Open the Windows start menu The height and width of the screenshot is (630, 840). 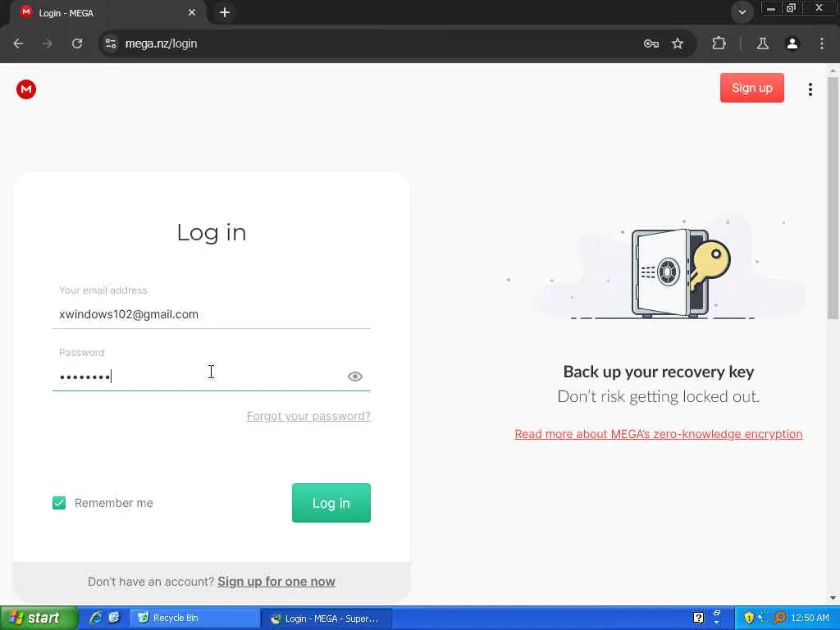[x=39, y=619]
